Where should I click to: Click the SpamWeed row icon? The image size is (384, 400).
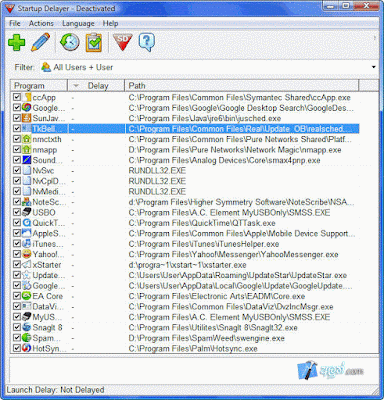27,338
